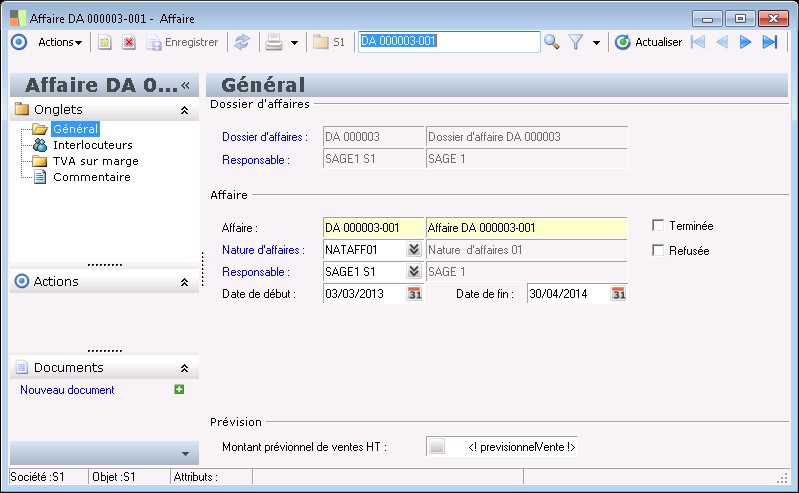
Task: Delete the record with the red X icon
Action: coord(128,42)
